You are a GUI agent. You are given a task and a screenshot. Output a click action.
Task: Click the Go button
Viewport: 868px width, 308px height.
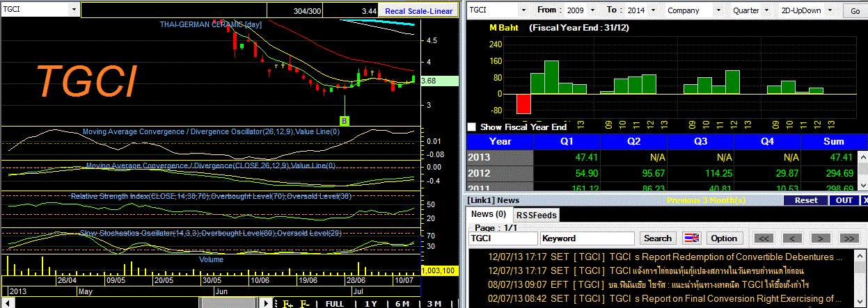coord(855,11)
